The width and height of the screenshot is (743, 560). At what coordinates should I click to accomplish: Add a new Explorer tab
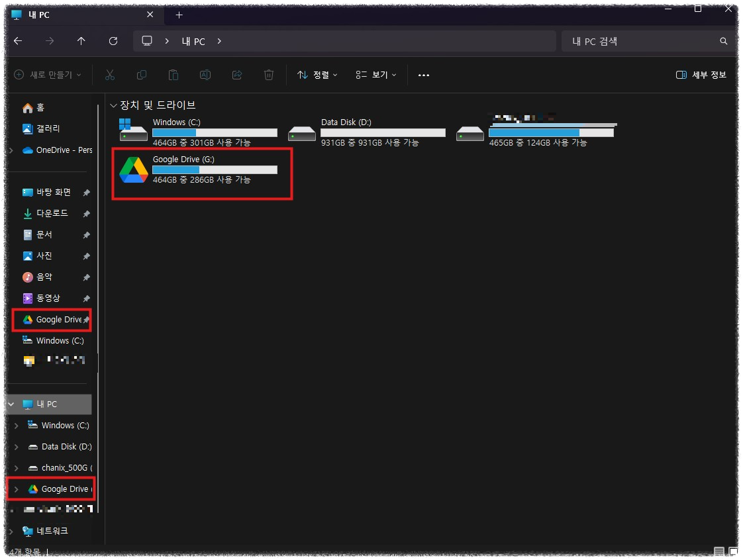tap(179, 15)
